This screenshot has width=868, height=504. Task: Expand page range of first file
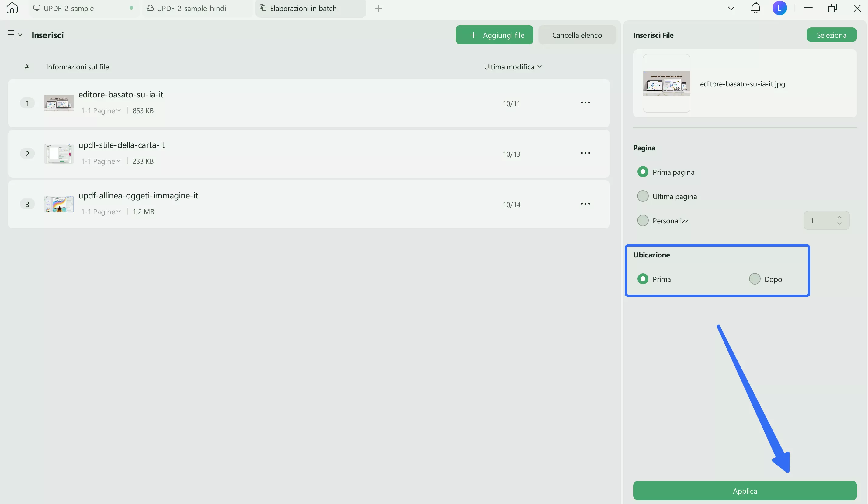[101, 111]
